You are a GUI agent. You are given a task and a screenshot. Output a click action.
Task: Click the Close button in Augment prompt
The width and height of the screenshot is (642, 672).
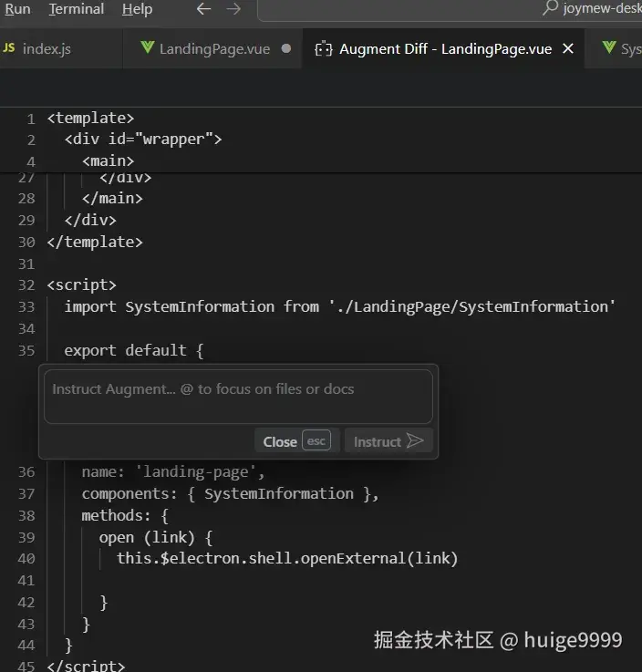(297, 441)
